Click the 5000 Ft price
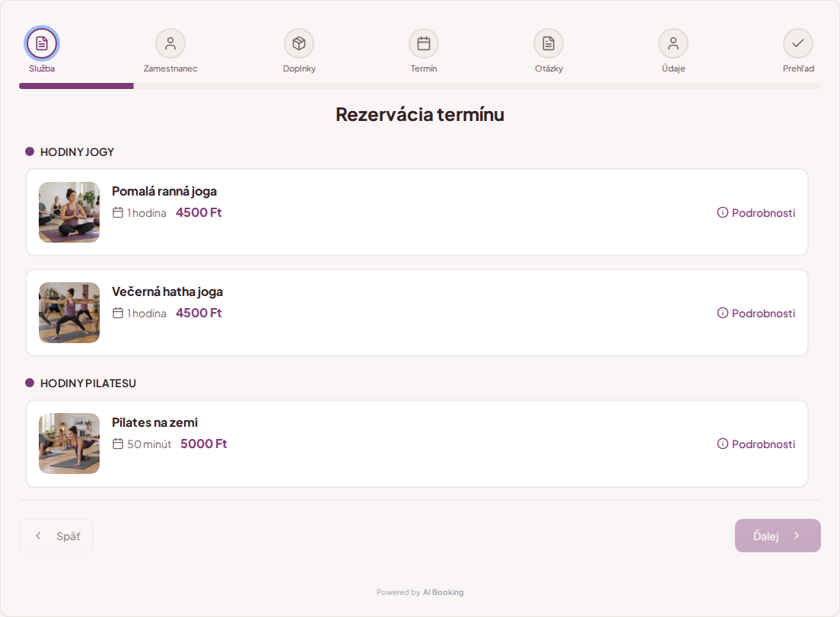The width and height of the screenshot is (840, 617). 204,444
